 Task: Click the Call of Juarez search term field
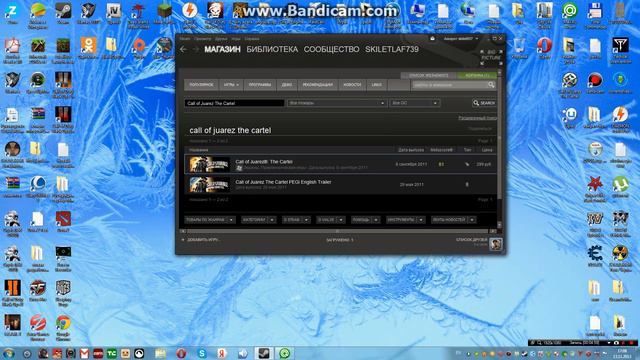click(x=234, y=103)
